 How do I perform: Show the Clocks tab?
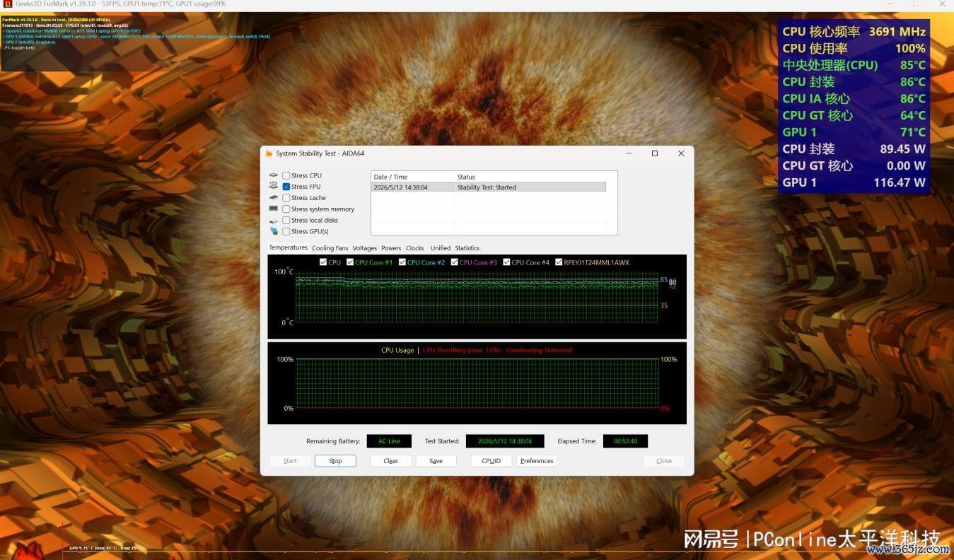click(415, 248)
